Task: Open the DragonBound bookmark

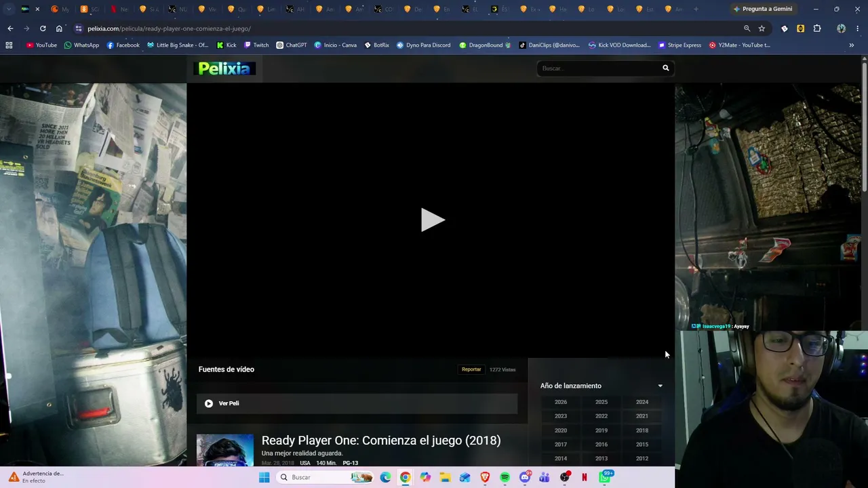Action: pos(485,45)
